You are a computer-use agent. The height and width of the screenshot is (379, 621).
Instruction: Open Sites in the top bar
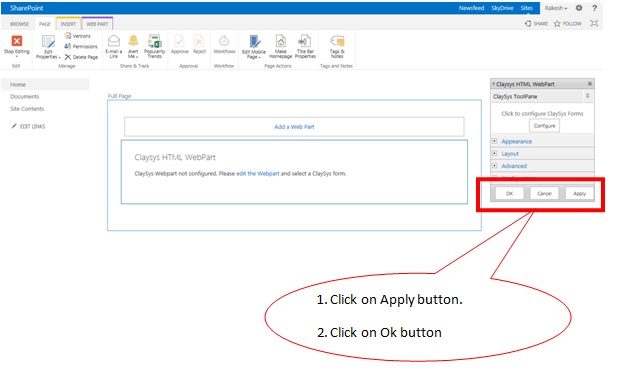(x=526, y=8)
